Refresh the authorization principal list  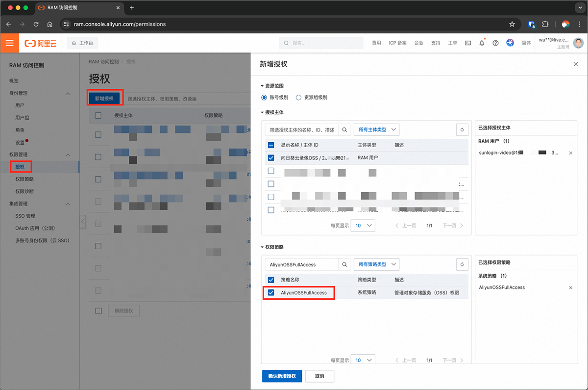[x=462, y=130]
